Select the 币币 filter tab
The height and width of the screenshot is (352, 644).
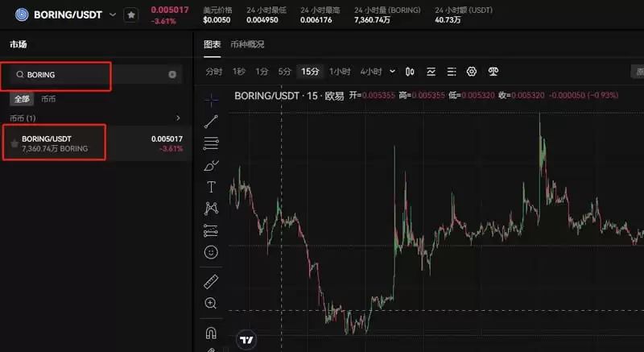(48, 99)
